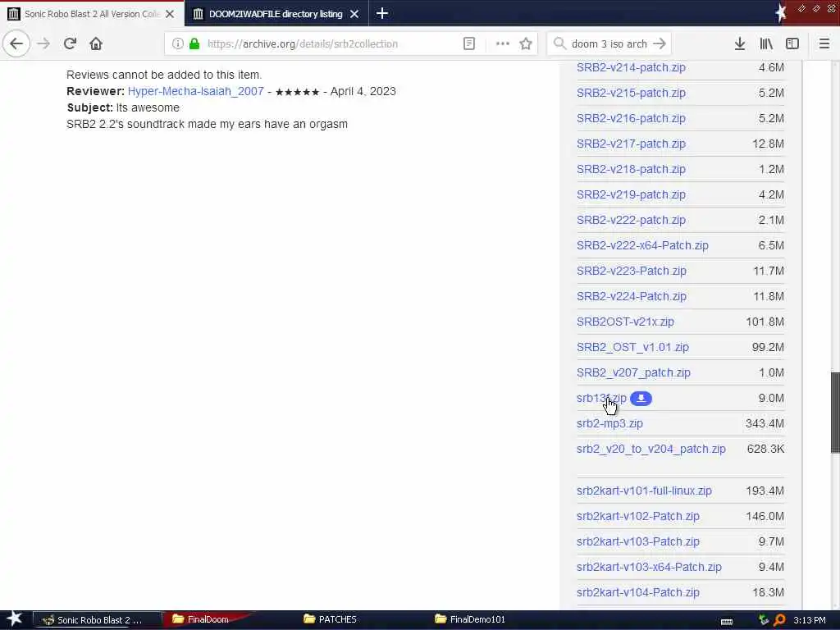Click the 3:13 PM taskbar clock

click(809, 620)
